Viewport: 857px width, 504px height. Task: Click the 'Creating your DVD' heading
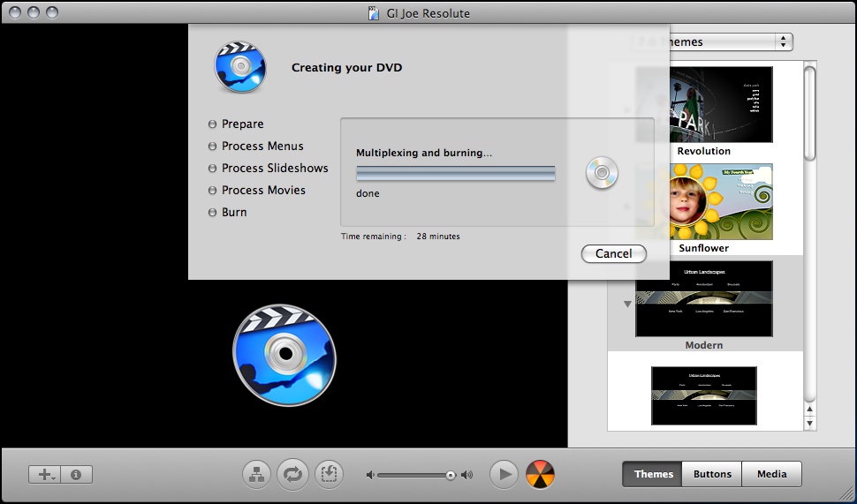(346, 68)
